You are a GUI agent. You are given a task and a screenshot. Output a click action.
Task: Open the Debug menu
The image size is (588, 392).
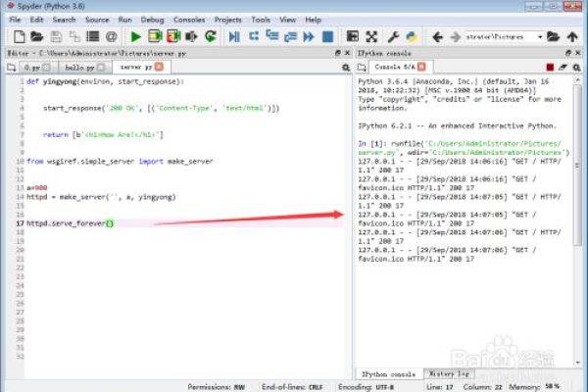click(152, 20)
